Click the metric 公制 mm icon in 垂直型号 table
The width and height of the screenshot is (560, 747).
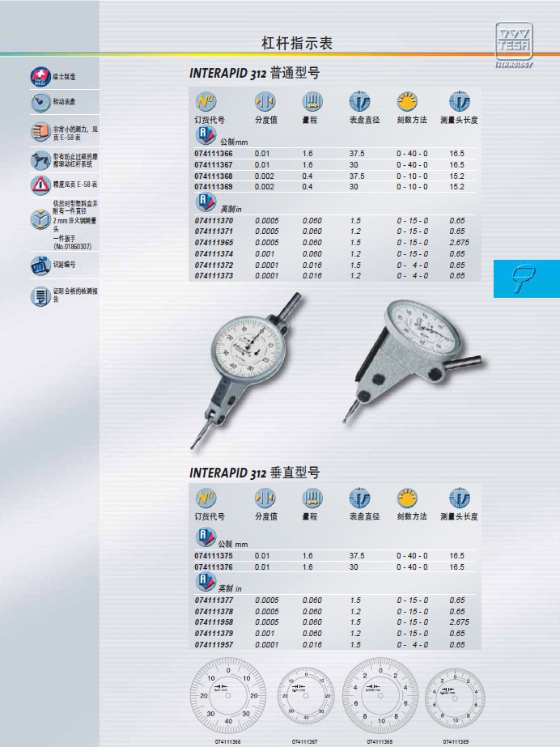pos(206,537)
